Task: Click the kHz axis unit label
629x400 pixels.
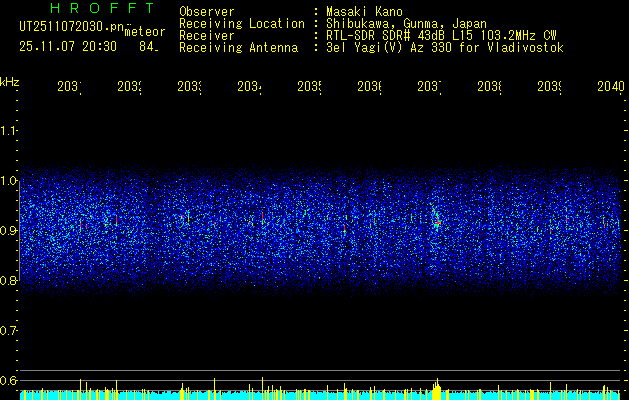Action: pos(10,82)
